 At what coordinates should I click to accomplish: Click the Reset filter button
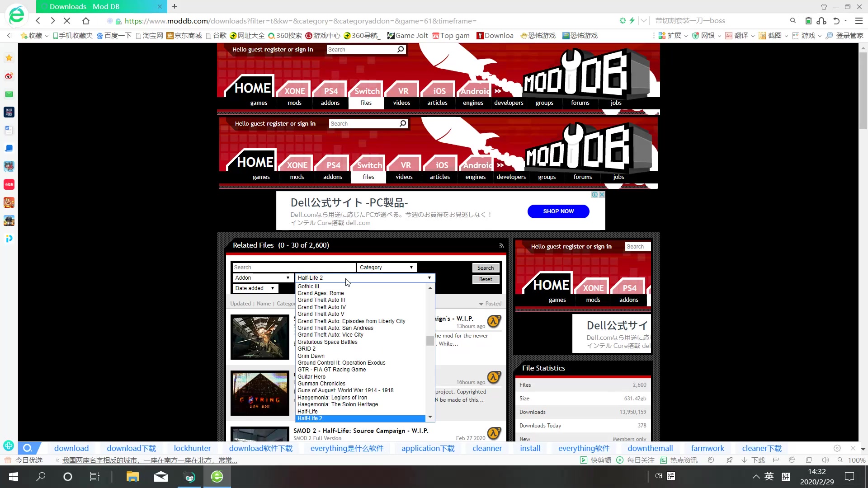(x=486, y=279)
